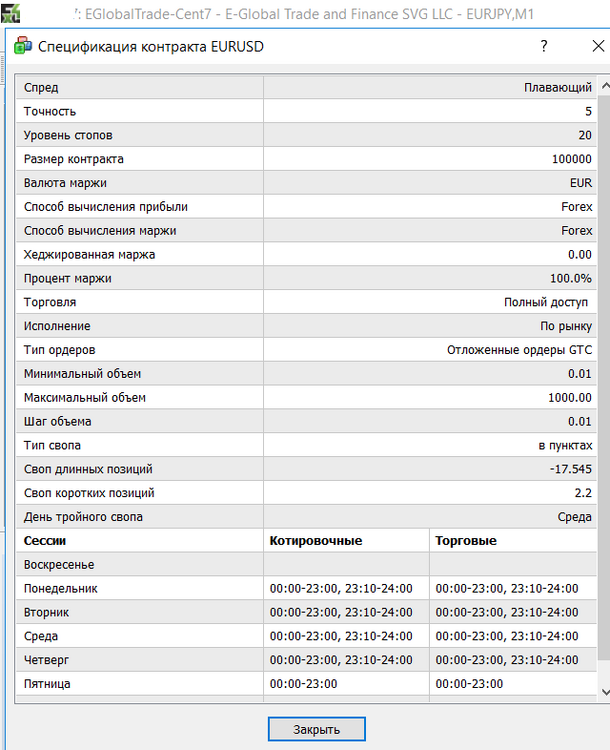
Task: Select the День тройного свопа label
Action: 83,517
